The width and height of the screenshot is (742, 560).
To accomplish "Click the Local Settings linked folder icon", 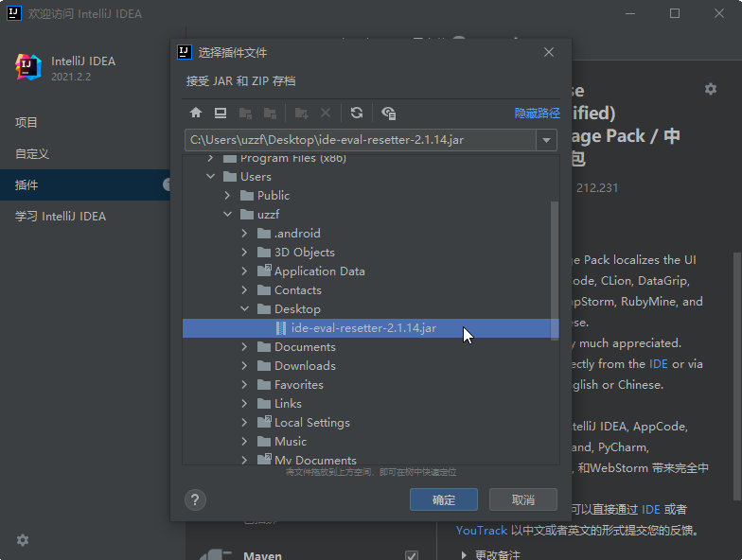I will pos(263,422).
